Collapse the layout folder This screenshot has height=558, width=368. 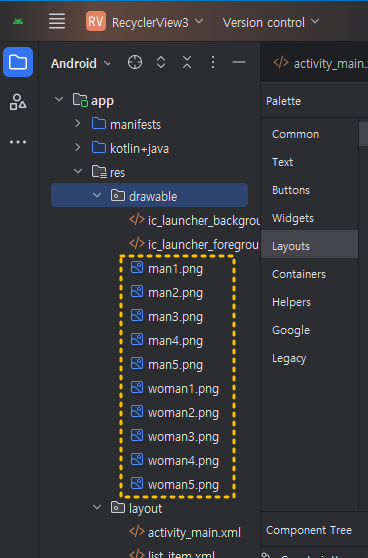(x=97, y=507)
